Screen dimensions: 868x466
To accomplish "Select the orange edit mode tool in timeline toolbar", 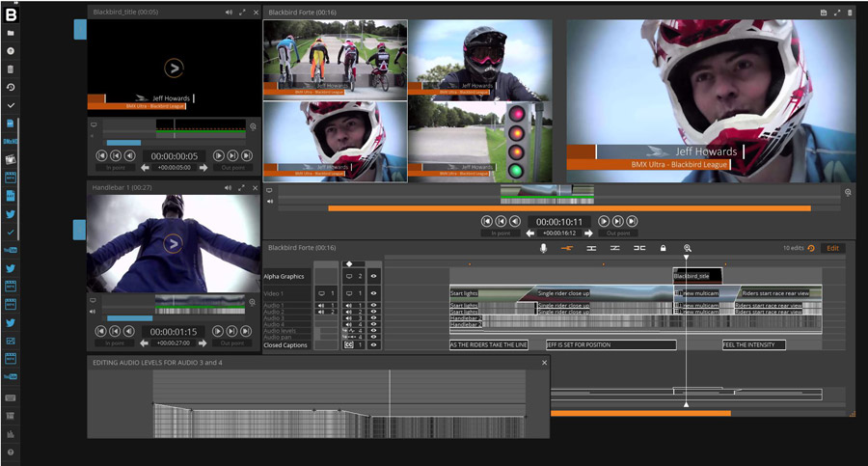I will click(x=567, y=248).
